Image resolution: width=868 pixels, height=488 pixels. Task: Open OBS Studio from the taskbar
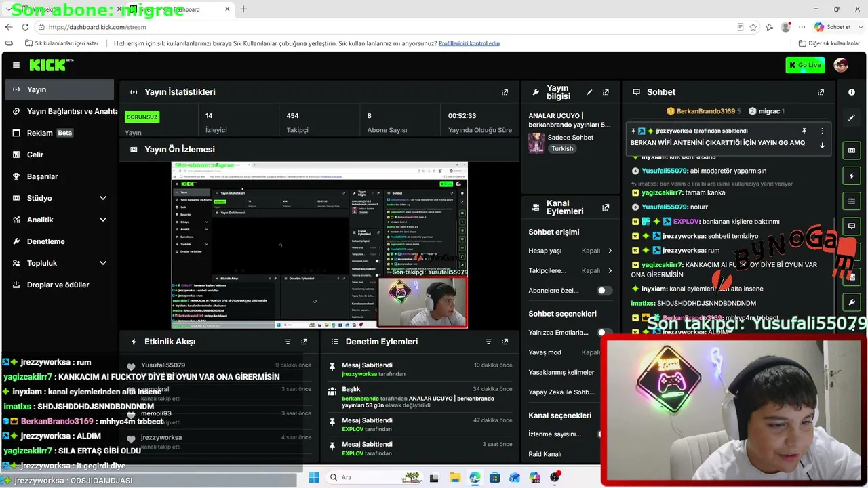pyautogui.click(x=555, y=477)
